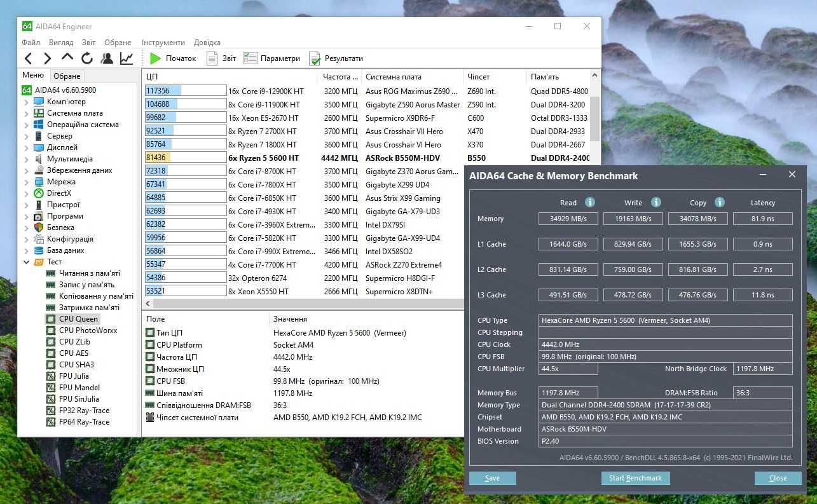Image resolution: width=817 pixels, height=504 pixels.
Task: Expand the Комп'ютер tree node
Action: [x=26, y=102]
